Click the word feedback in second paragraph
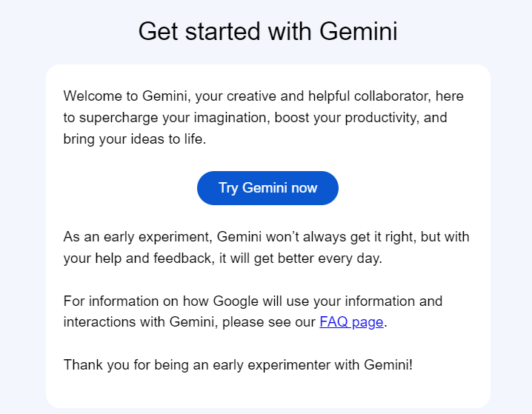The width and height of the screenshot is (532, 414). click(184, 258)
